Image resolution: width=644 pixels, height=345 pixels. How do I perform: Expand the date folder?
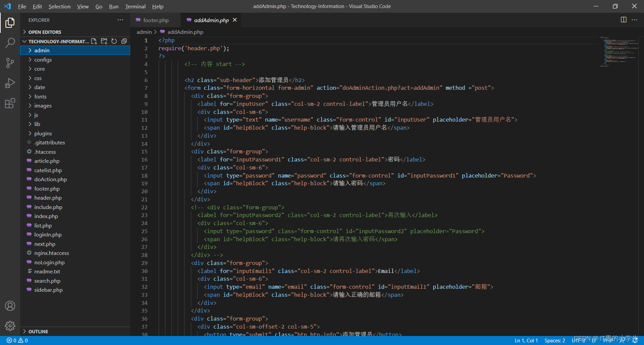coord(75,87)
